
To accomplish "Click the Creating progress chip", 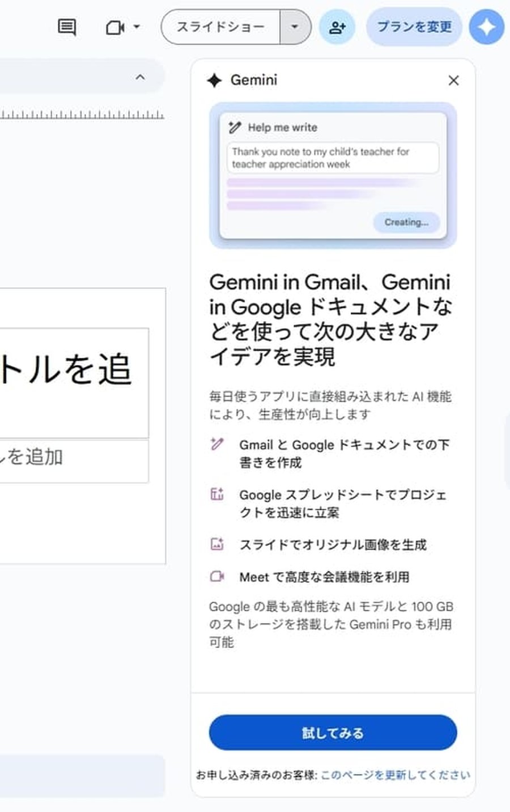I will 406,222.
